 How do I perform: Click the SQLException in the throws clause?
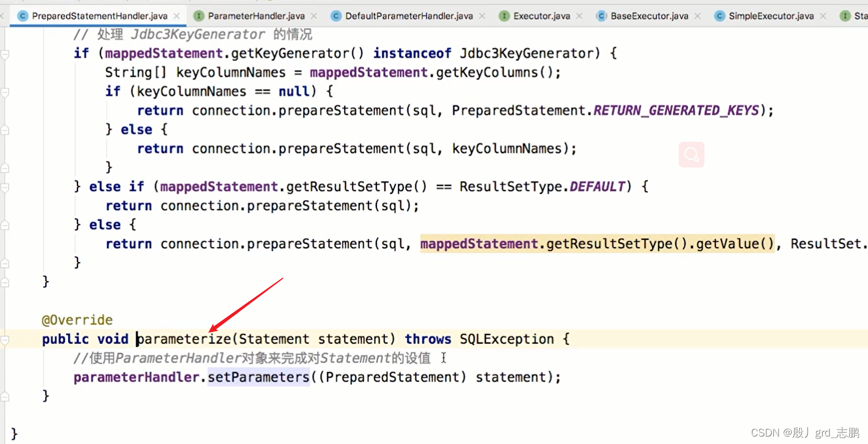(507, 340)
